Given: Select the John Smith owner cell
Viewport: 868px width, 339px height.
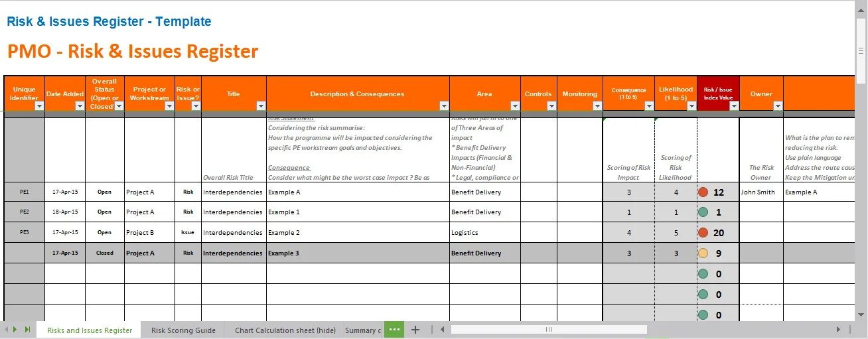Looking at the screenshot, I should click(x=761, y=192).
